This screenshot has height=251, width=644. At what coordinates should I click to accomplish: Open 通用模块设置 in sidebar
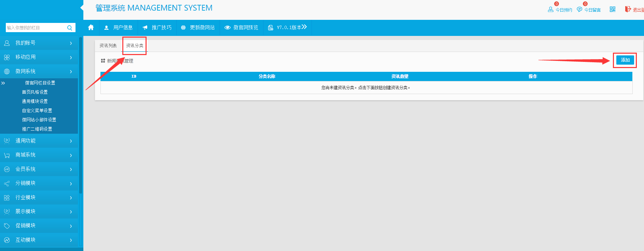tap(35, 101)
